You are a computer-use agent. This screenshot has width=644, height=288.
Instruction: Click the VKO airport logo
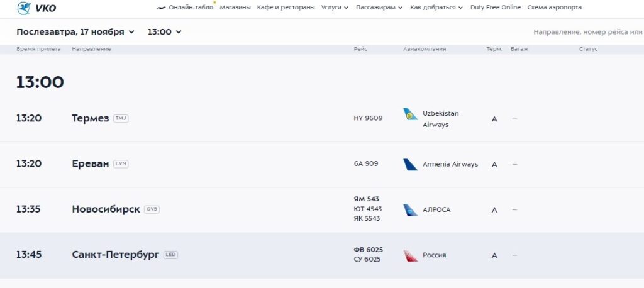pos(38,8)
